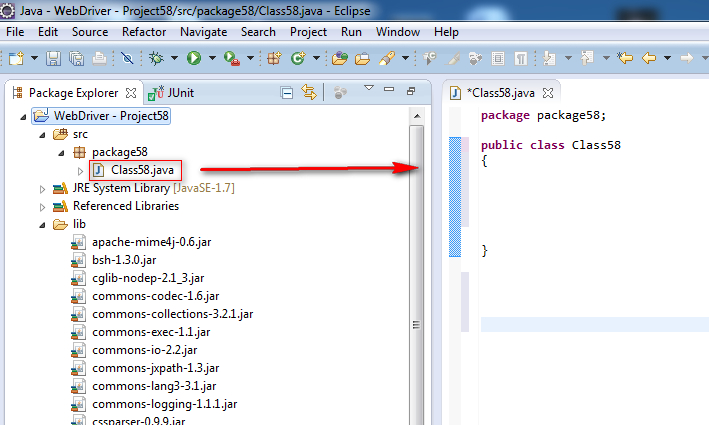Image resolution: width=709 pixels, height=425 pixels.
Task: Collapse the WebDriver - Project58 tree node
Action: 24,118
